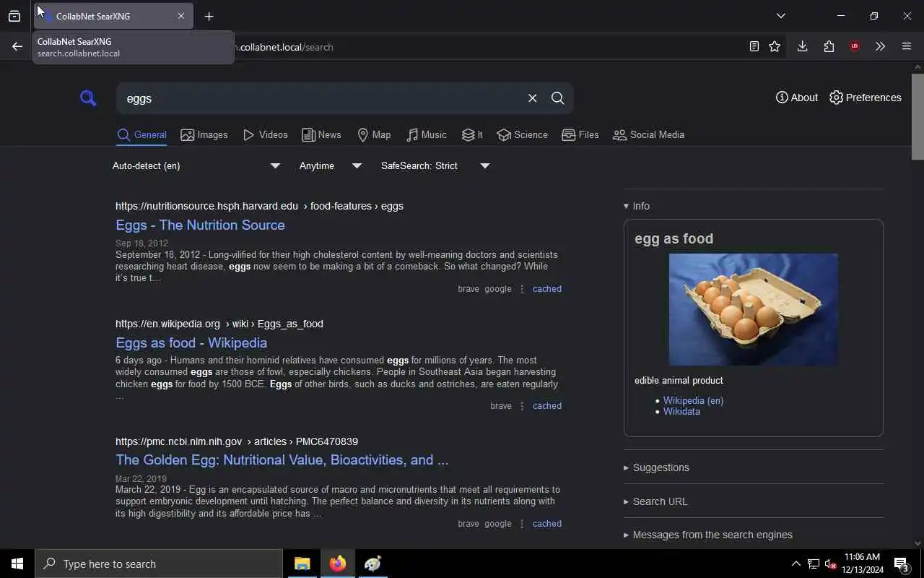
Task: Open network status tray icon
Action: [x=813, y=564]
